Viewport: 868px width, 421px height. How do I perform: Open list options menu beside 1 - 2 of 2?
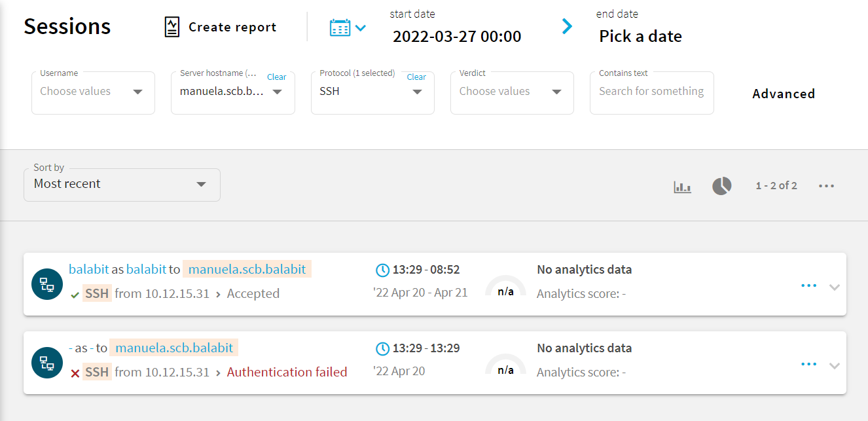click(x=826, y=186)
